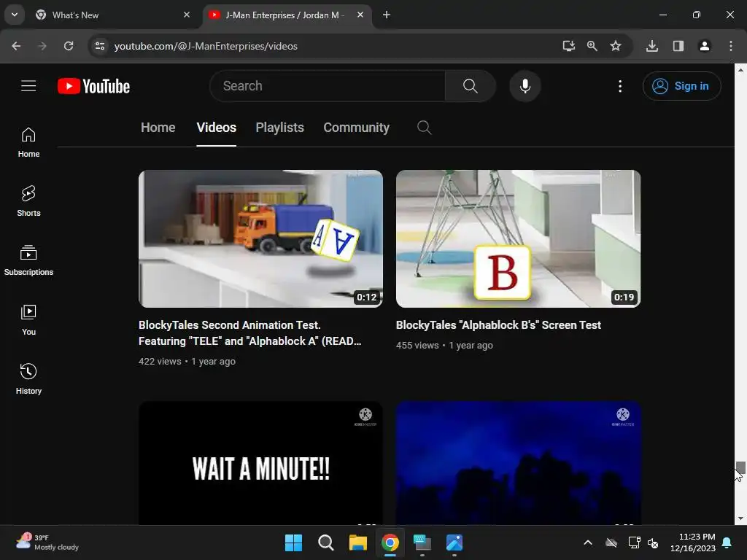
Task: Open the zoom magnifier icon in address bar
Action: point(592,46)
